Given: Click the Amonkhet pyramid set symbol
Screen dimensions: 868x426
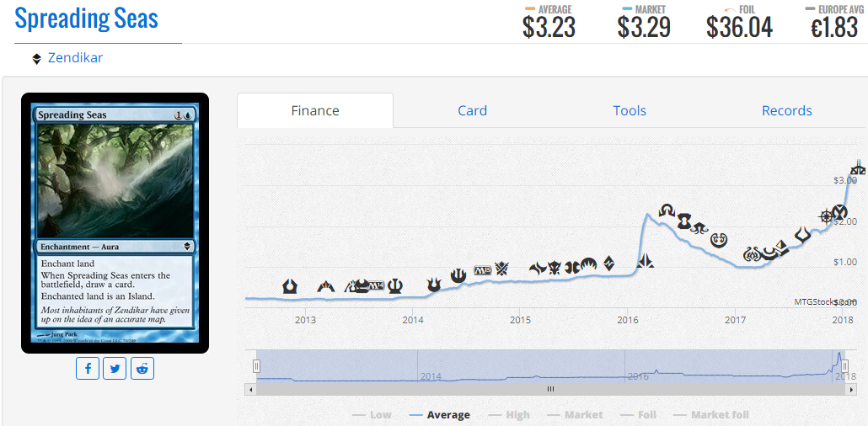Looking at the screenshot, I should click(x=781, y=247).
